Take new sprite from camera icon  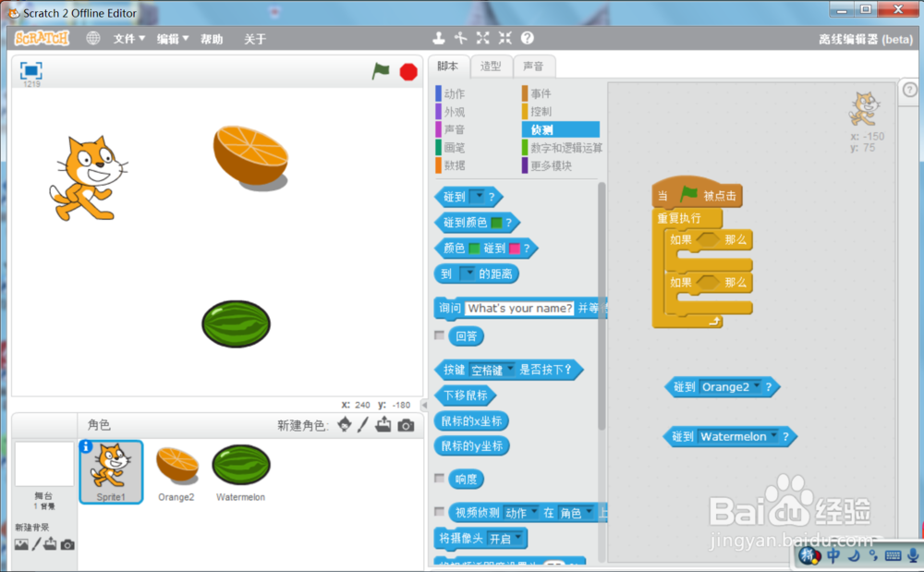click(406, 425)
